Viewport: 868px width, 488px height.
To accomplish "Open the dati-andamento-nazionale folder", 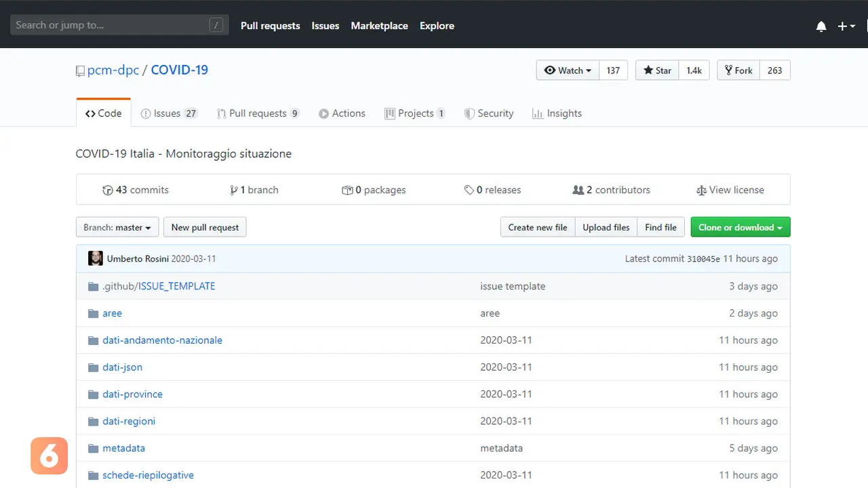I will pyautogui.click(x=162, y=340).
